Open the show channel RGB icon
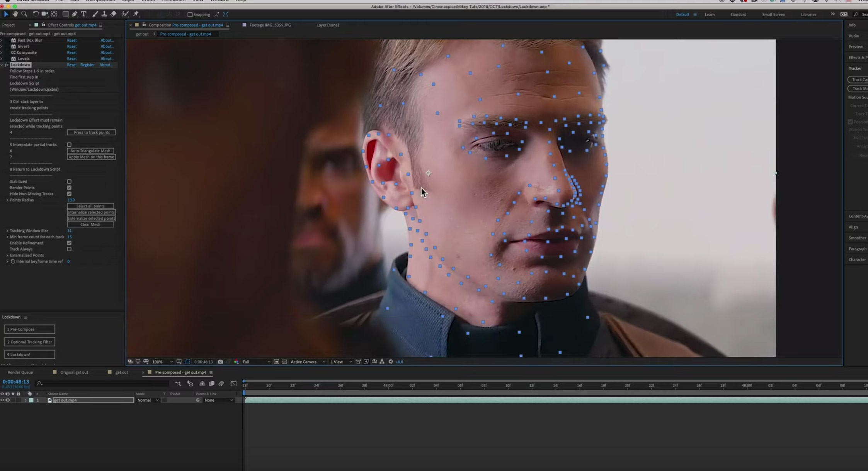The height and width of the screenshot is (471, 868). pos(236,362)
